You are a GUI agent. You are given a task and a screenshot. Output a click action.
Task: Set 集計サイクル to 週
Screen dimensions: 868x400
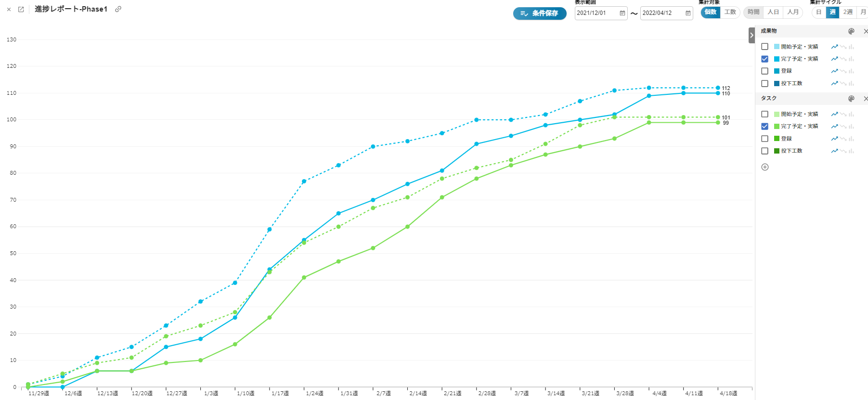coord(833,12)
